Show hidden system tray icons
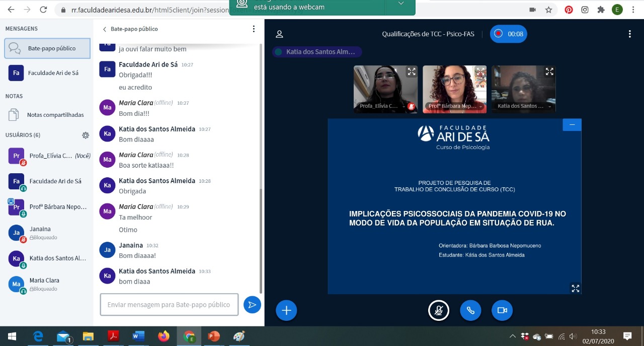This screenshot has width=644, height=346. click(513, 336)
